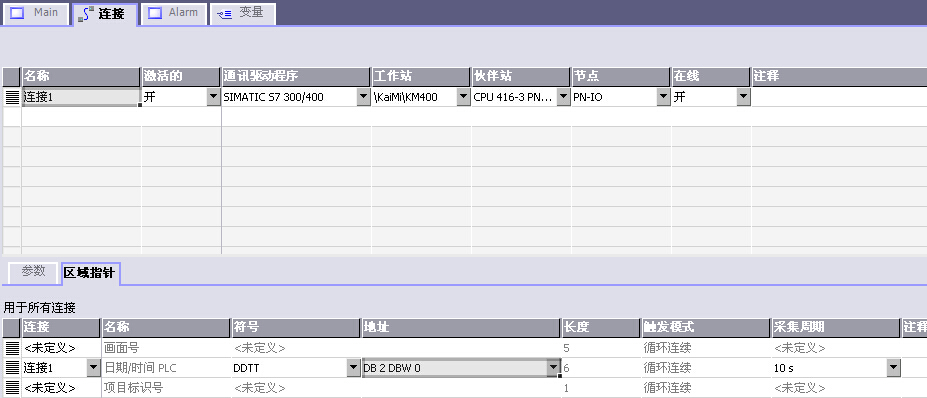Viewport: 927px width, 398px height.
Task: Click length value 5 of 画面号
Action: (x=601, y=348)
